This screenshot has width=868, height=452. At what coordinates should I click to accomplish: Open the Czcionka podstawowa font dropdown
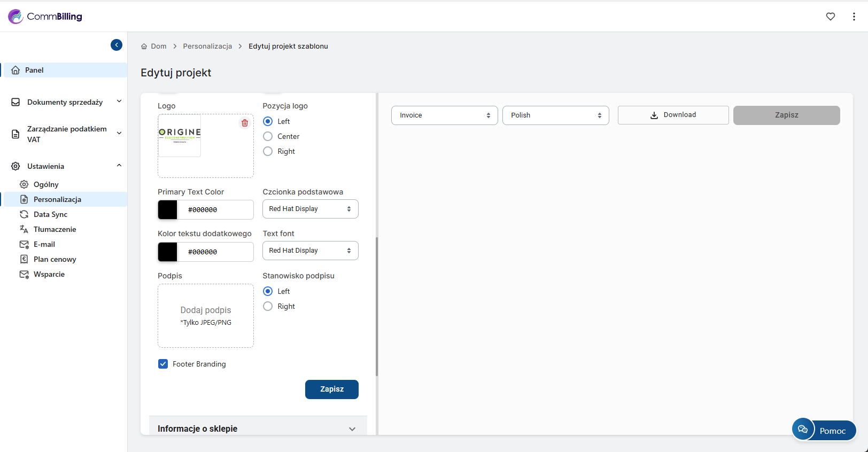tap(310, 209)
